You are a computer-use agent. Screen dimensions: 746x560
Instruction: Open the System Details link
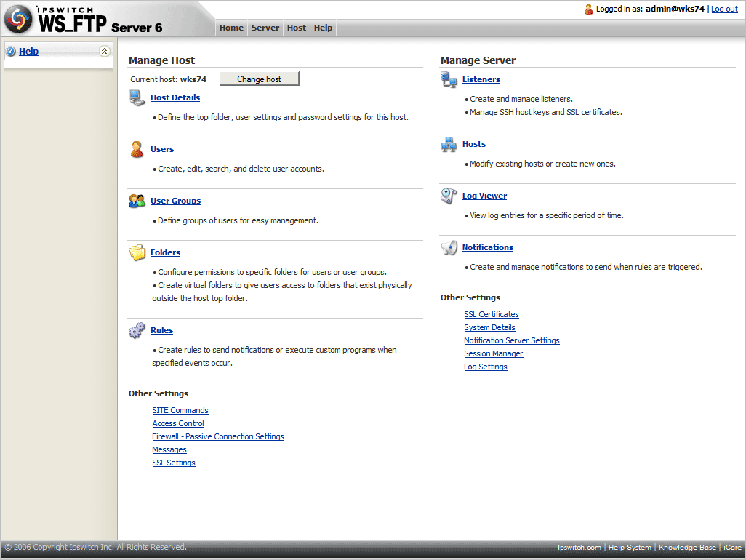489,327
